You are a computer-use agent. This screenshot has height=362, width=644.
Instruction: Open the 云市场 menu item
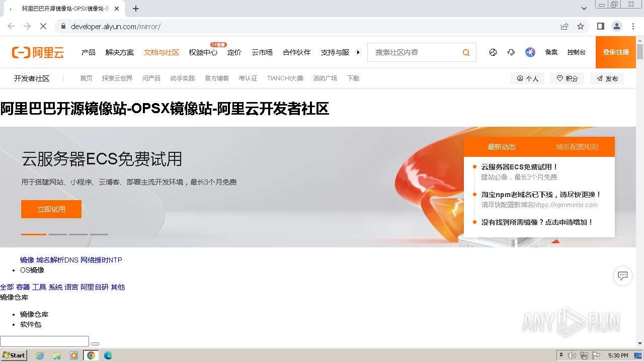[262, 52]
